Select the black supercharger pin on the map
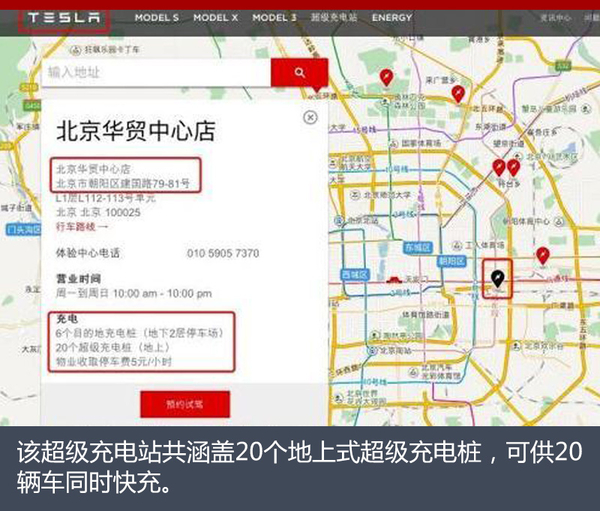600x511 pixels. [x=497, y=279]
